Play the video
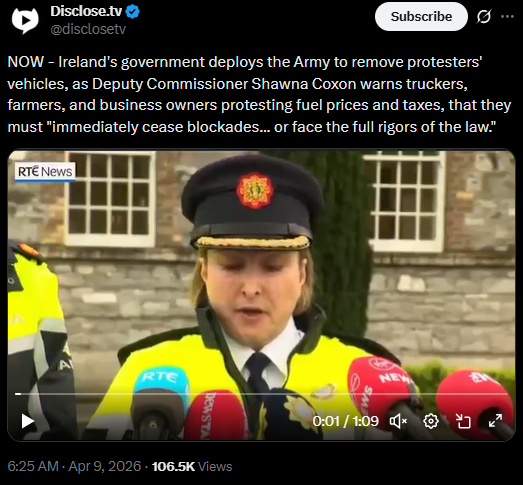 (27, 421)
